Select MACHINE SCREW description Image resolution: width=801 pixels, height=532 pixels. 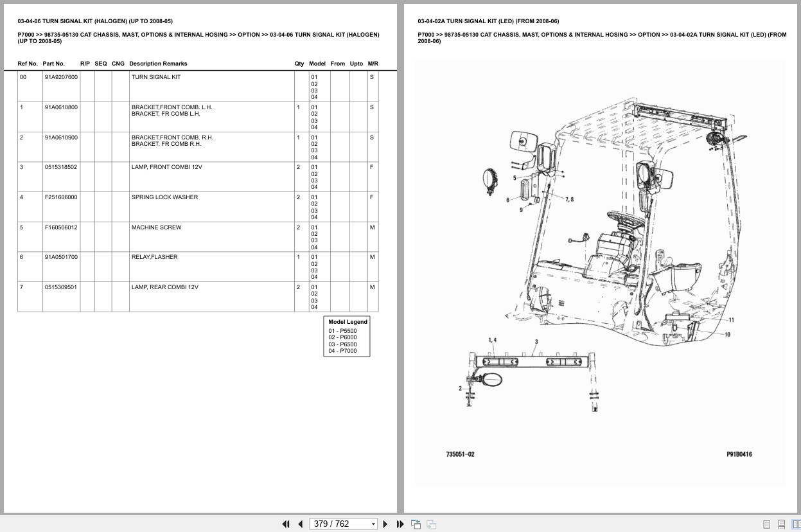(x=156, y=227)
